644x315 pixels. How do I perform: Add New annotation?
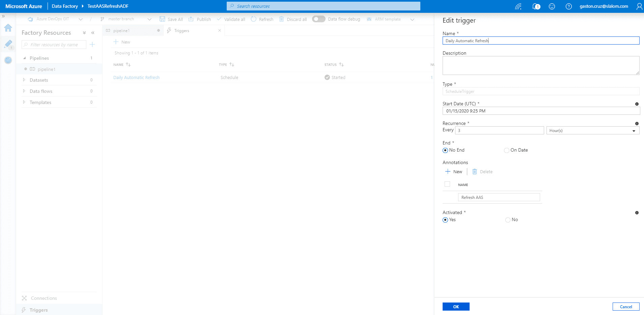(x=454, y=172)
